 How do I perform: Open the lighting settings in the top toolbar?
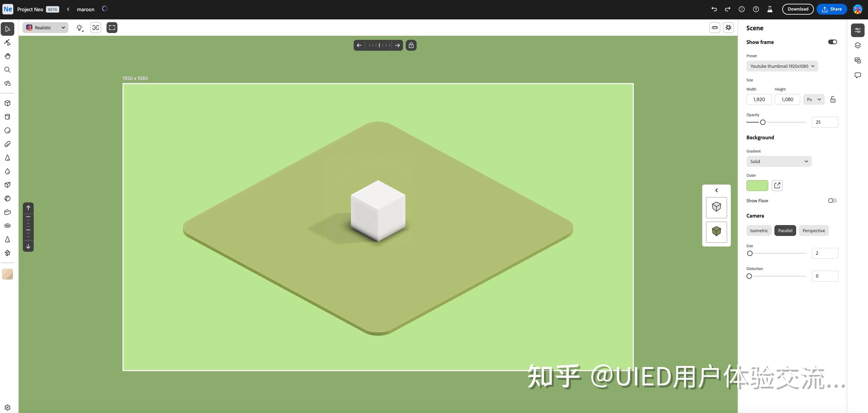tap(79, 28)
